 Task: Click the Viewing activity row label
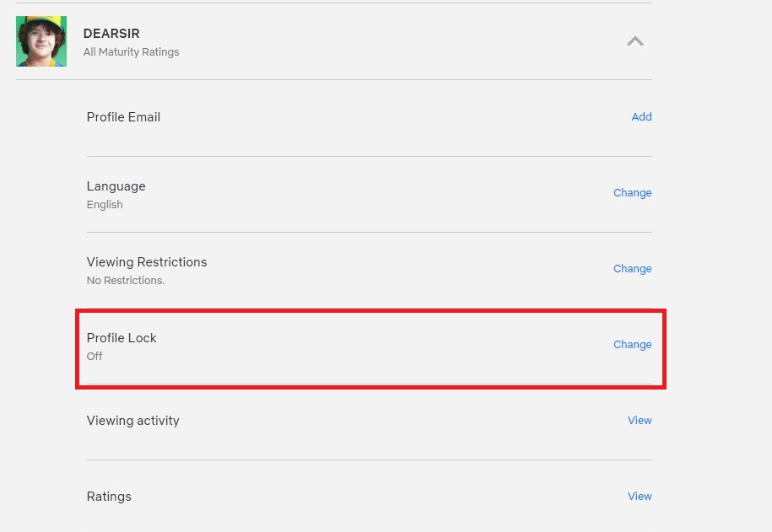[133, 421]
